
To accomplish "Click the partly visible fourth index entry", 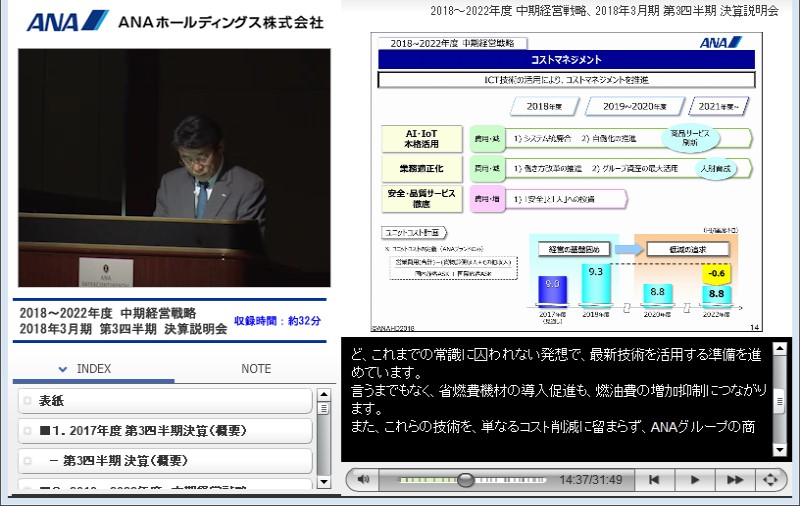I will click(165, 484).
